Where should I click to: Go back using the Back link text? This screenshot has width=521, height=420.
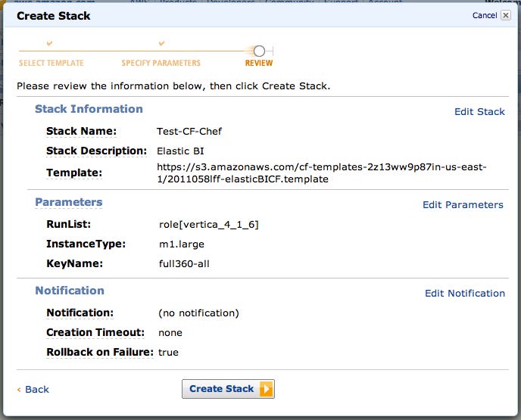point(37,390)
